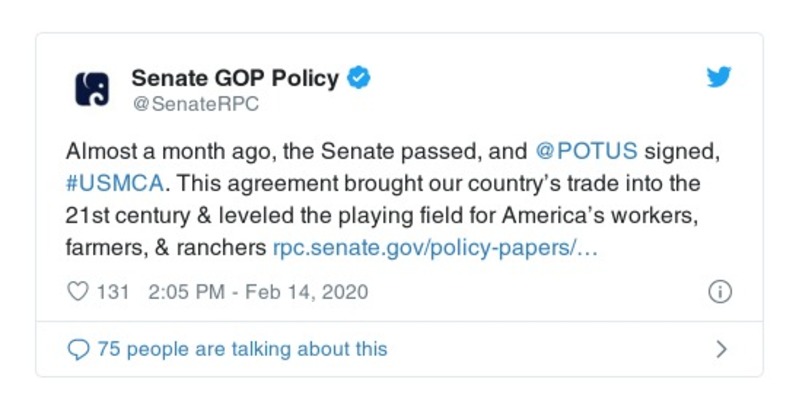Click the Senate GOP Policy elephant avatar

pos(92,89)
